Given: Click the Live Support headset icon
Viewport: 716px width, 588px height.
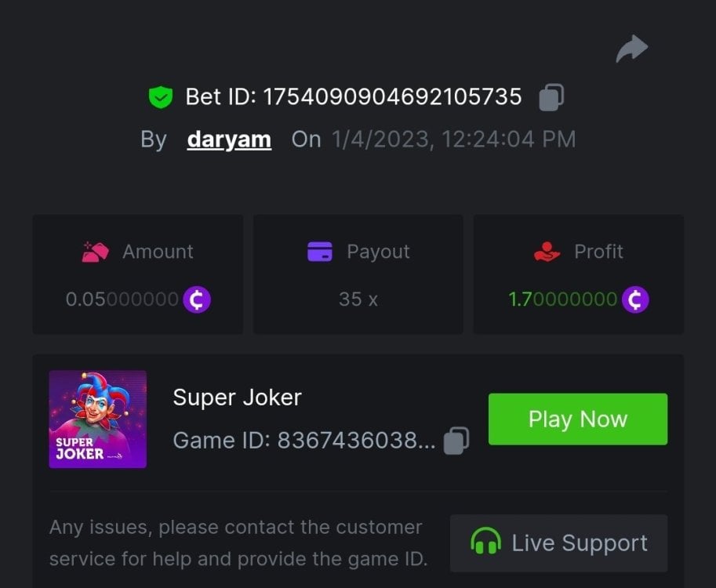Looking at the screenshot, I should (x=485, y=543).
